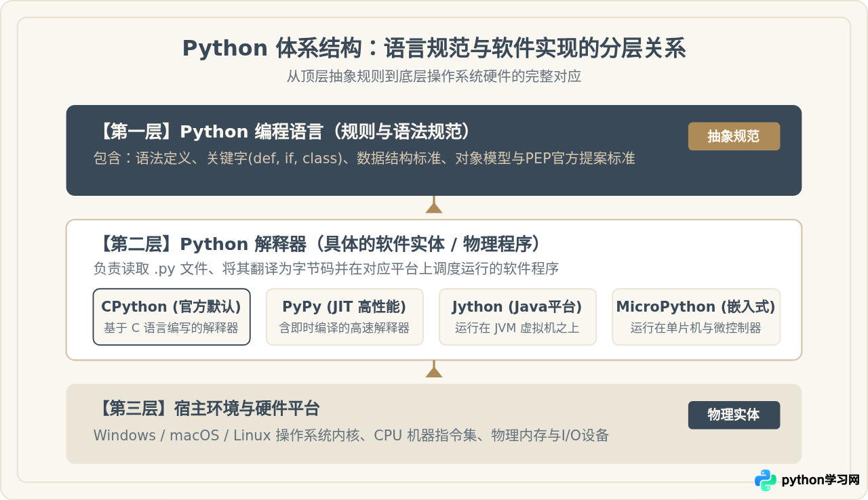Click "含即时编译的高速解释器" text
The height and width of the screenshot is (500, 868).
[x=344, y=329]
